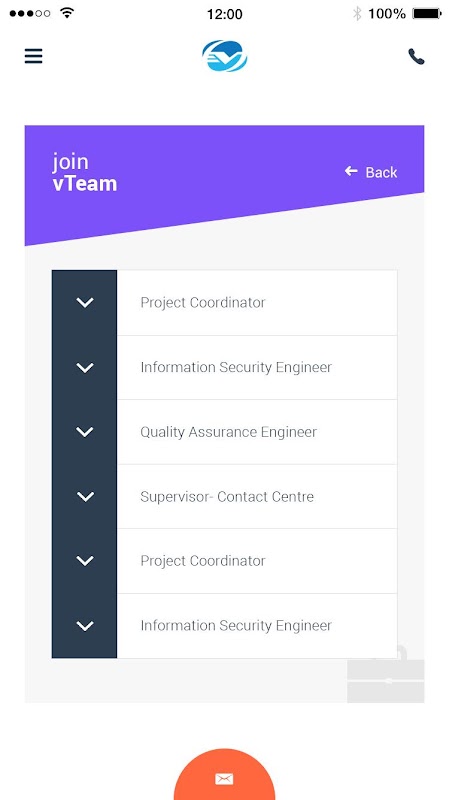This screenshot has width=449, height=800.
Task: Expand the second Project Coordinator chevron
Action: click(x=85, y=561)
